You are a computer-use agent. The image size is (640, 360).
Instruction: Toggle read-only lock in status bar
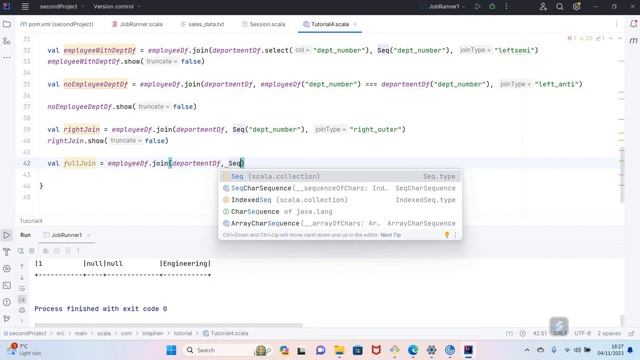click(631, 333)
